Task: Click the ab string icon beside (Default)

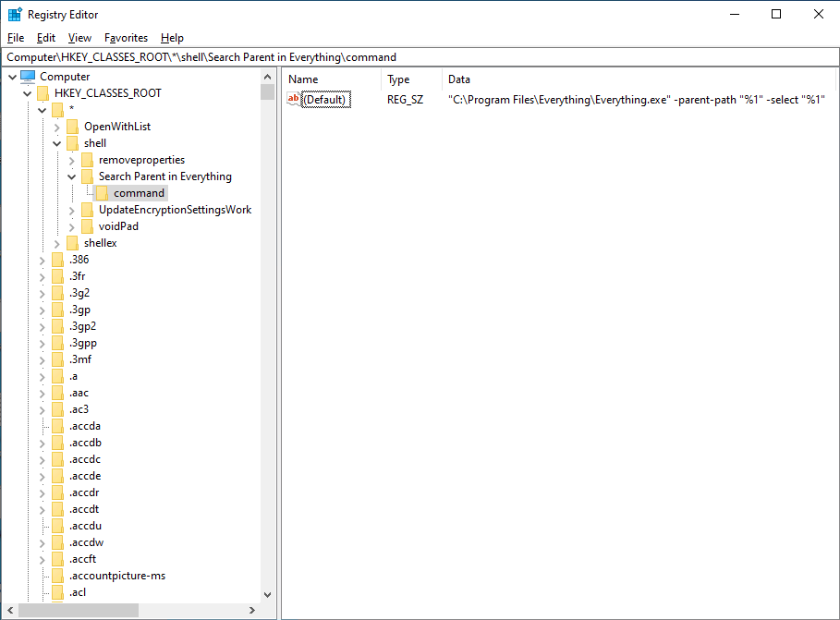Action: [293, 99]
